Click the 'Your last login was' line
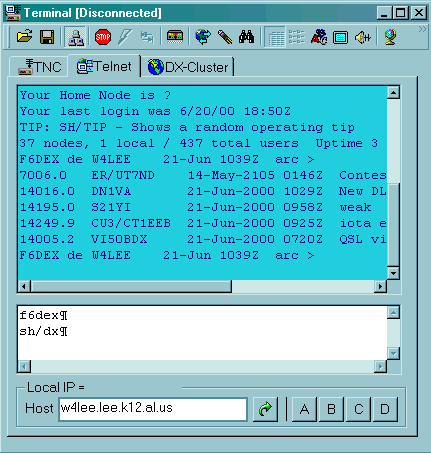 tap(155, 111)
